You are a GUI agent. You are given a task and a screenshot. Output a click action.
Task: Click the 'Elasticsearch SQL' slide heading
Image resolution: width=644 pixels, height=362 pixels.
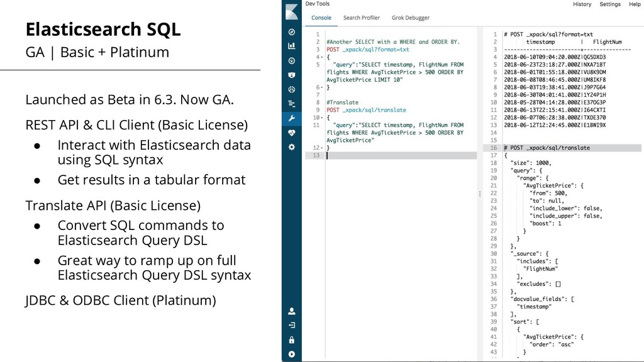tap(103, 30)
